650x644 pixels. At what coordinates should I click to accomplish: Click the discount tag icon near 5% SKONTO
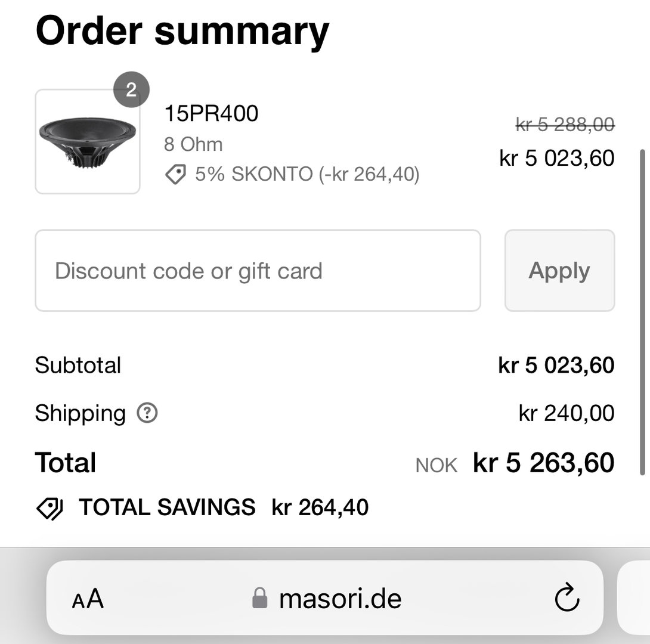(x=175, y=175)
